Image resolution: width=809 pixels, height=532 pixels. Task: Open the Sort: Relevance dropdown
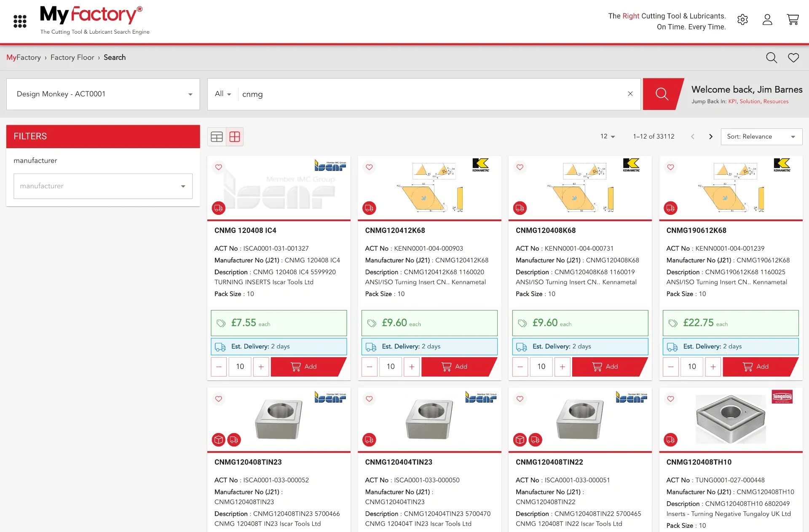tap(761, 136)
